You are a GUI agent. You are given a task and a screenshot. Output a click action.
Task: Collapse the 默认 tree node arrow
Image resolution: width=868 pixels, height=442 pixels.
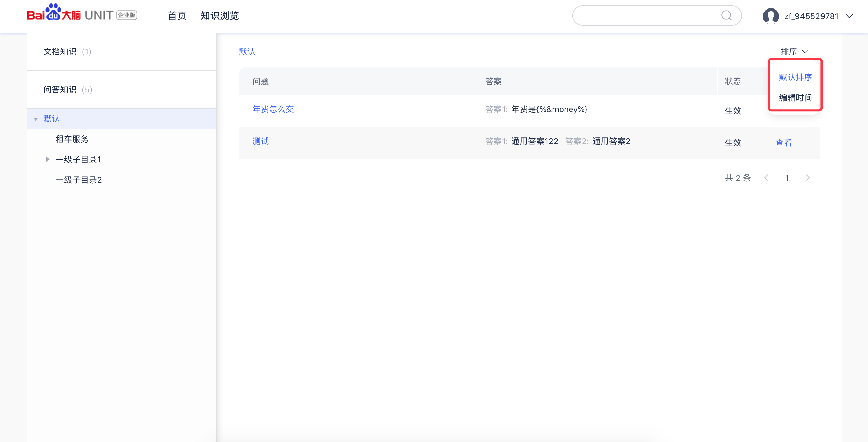[x=36, y=119]
